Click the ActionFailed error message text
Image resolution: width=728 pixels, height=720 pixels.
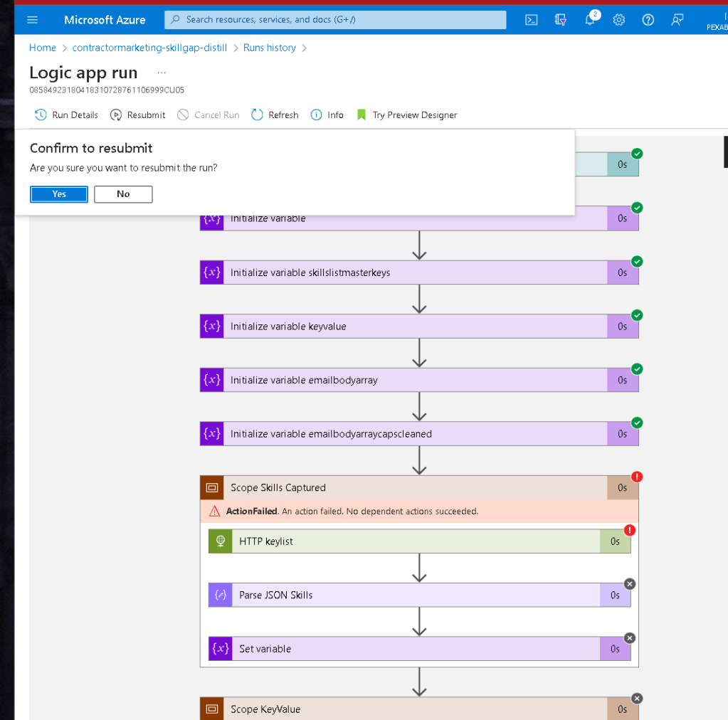[x=352, y=511]
